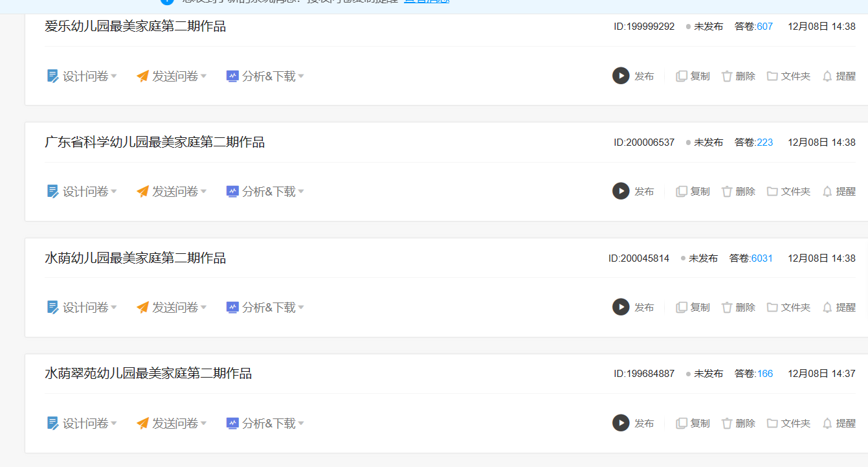Select text ID:199999292
The image size is (868, 467).
(x=644, y=27)
